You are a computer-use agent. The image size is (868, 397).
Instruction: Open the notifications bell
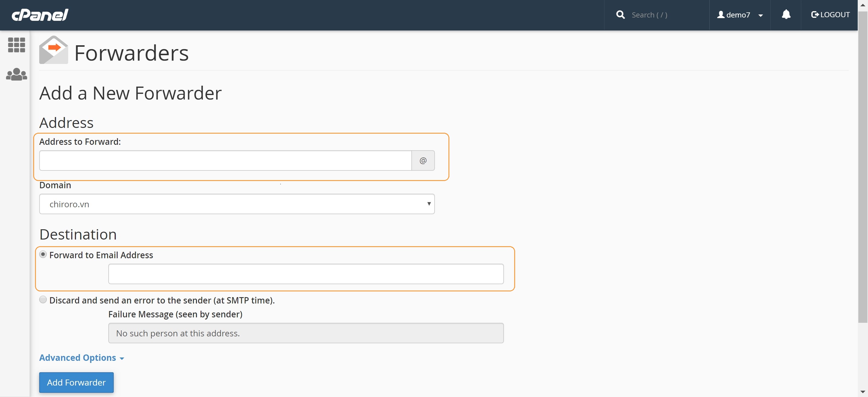tap(786, 14)
